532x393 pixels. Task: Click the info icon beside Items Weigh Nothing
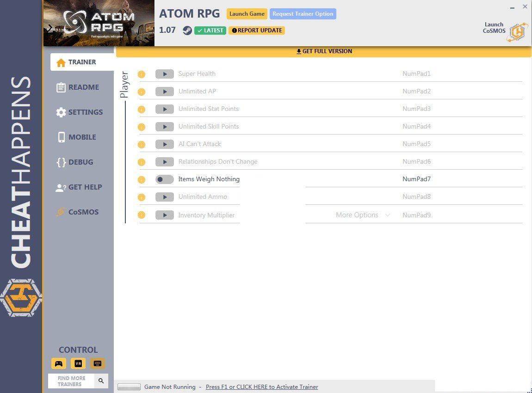pyautogui.click(x=142, y=180)
